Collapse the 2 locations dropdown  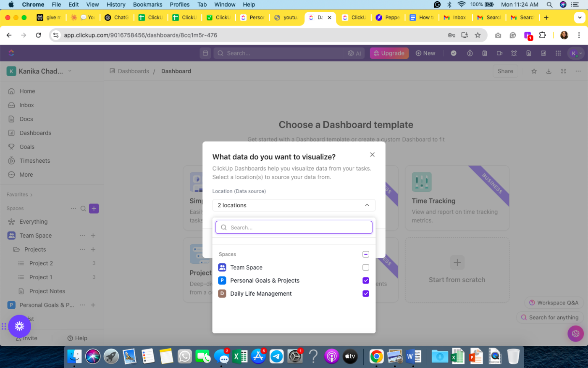[367, 205]
